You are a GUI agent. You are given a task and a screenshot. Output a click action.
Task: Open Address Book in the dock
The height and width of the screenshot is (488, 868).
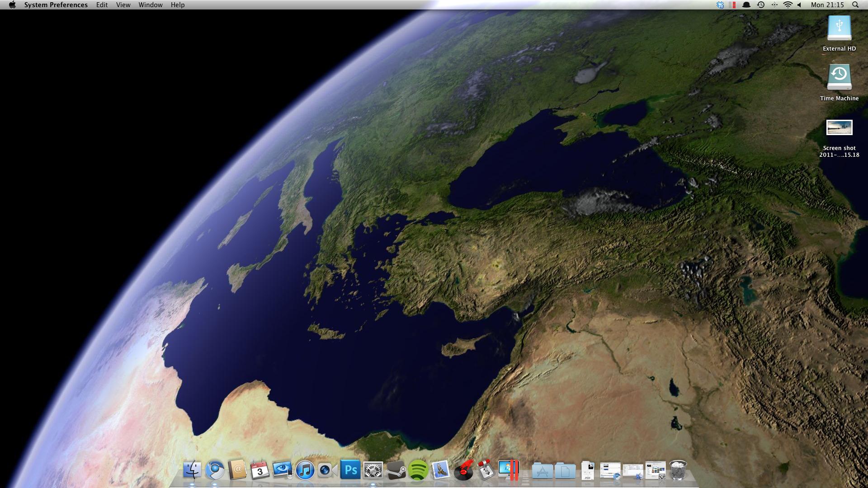click(237, 470)
